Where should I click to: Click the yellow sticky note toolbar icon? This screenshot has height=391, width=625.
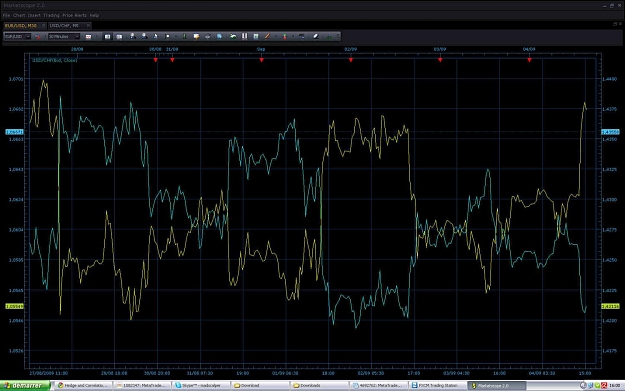point(196,36)
